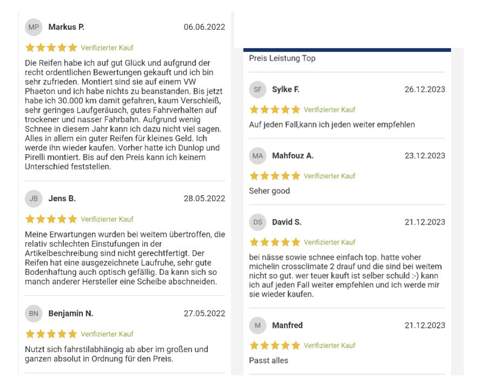
Task: Click the dark blue bar above reviews
Action: tap(347, 50)
